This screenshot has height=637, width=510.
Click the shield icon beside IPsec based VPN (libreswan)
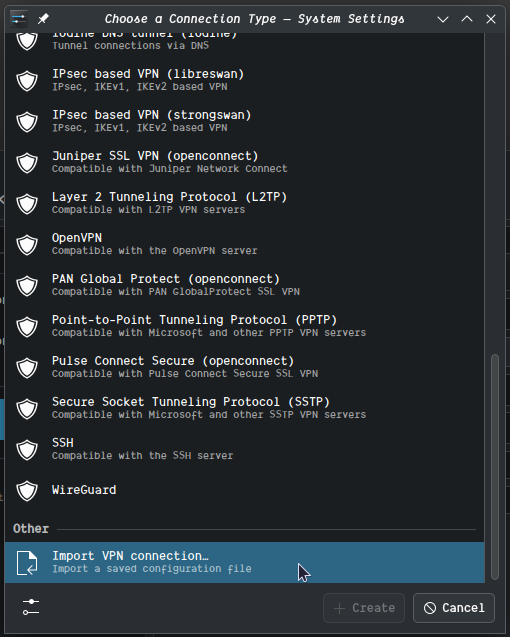pos(27,80)
